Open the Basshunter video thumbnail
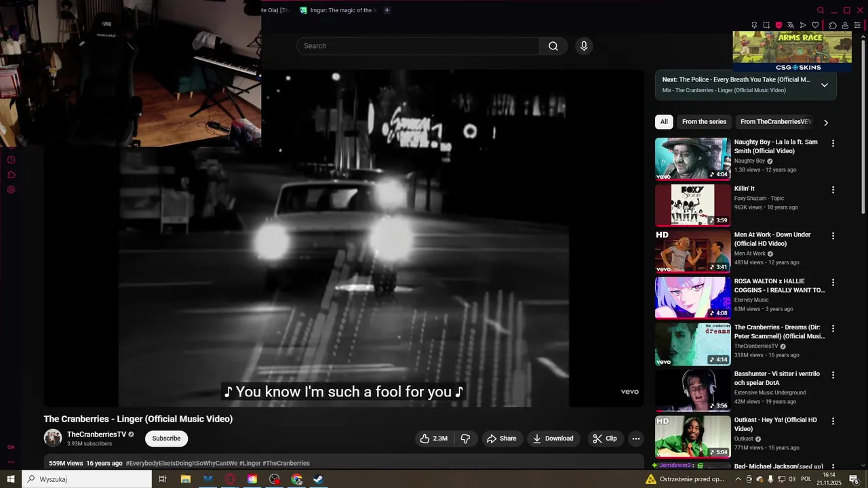868x488 pixels. click(x=692, y=390)
